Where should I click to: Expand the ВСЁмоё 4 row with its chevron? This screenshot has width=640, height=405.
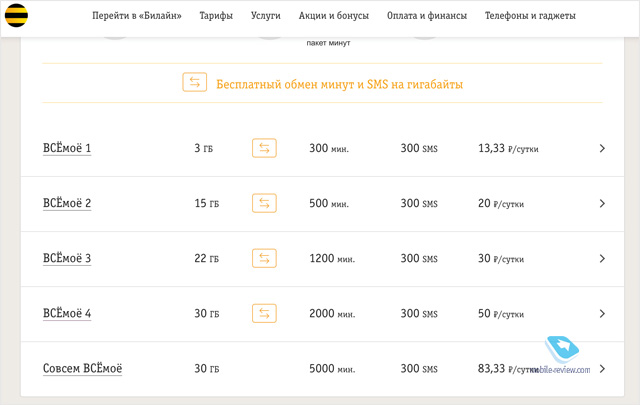(602, 314)
